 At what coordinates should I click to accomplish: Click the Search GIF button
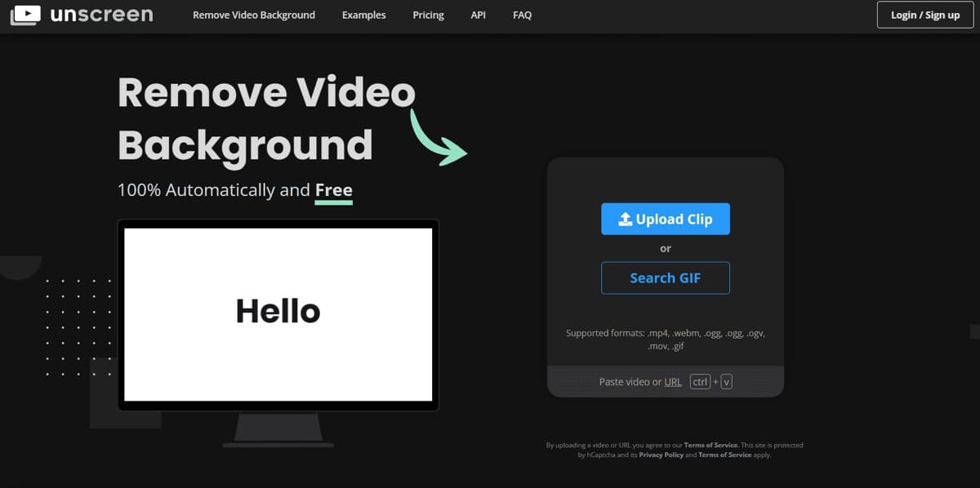coord(666,277)
